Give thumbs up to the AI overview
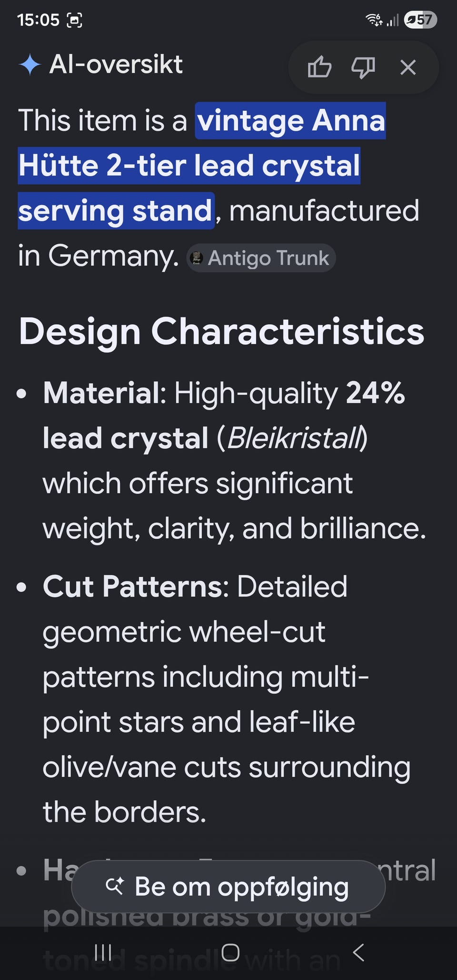This screenshot has width=457, height=980. coord(319,67)
